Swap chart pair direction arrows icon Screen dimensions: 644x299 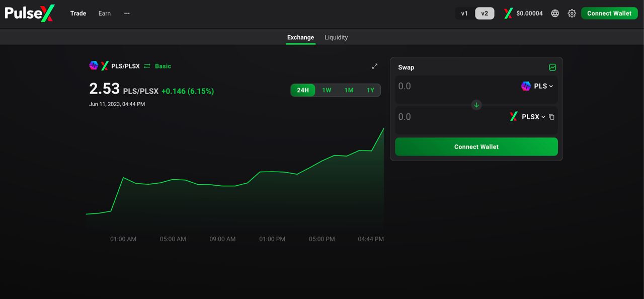[147, 66]
